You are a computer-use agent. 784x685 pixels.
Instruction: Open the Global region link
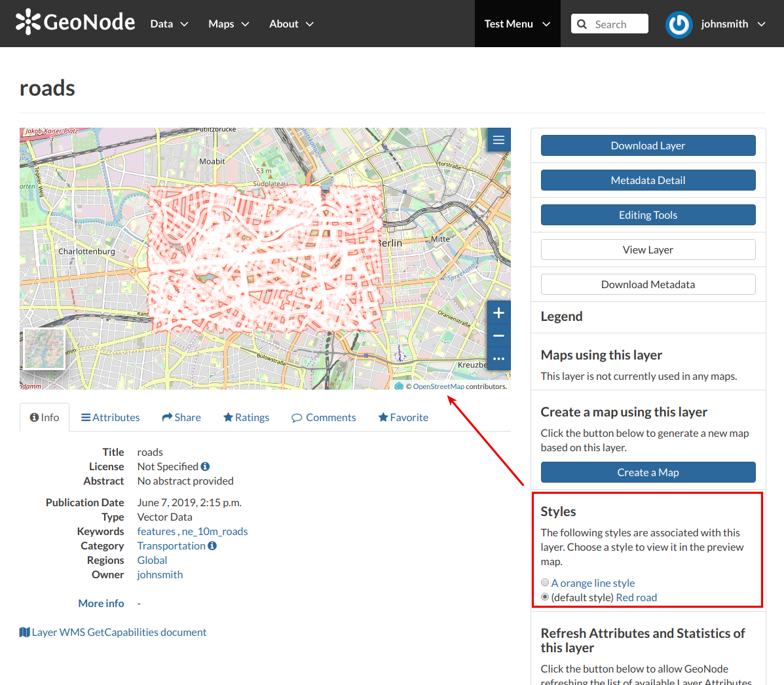point(152,561)
